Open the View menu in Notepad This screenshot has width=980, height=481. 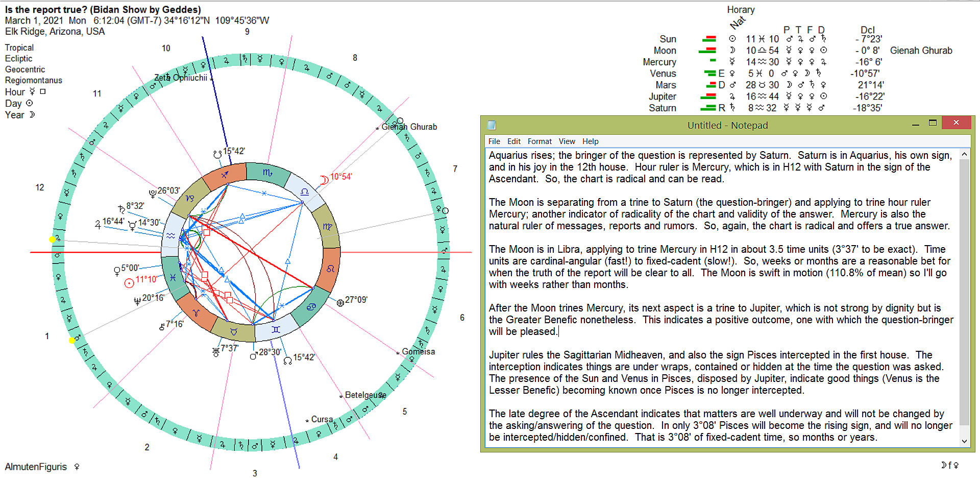(567, 141)
